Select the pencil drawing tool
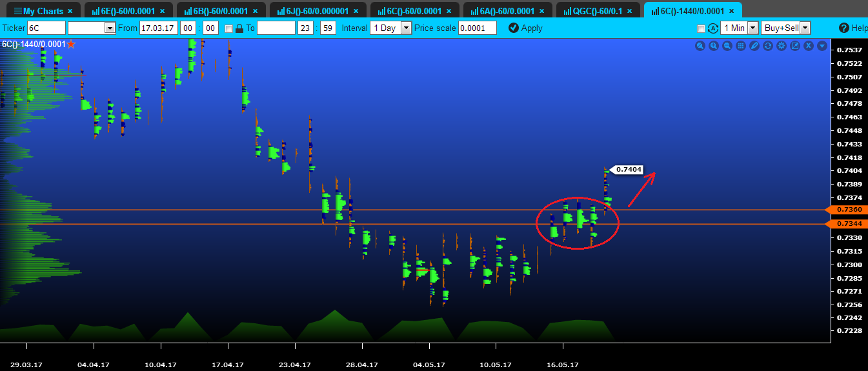The image size is (868, 371). (x=754, y=46)
